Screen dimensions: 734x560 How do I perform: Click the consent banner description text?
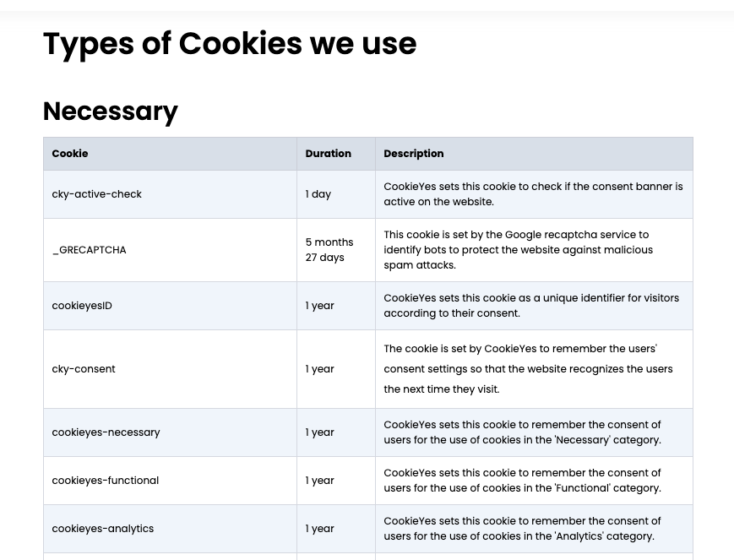(532, 194)
